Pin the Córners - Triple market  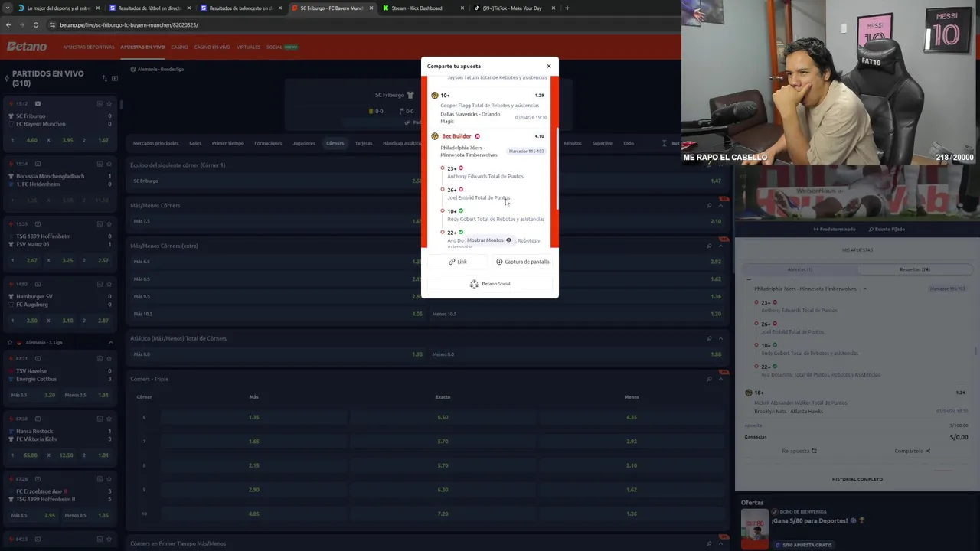[x=710, y=379]
